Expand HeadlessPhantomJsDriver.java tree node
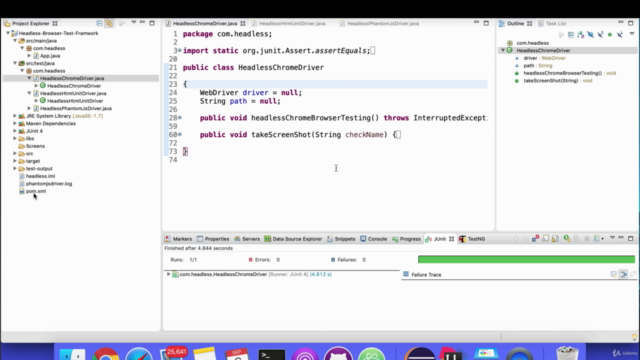Viewport: 640px width, 360px height. point(29,108)
